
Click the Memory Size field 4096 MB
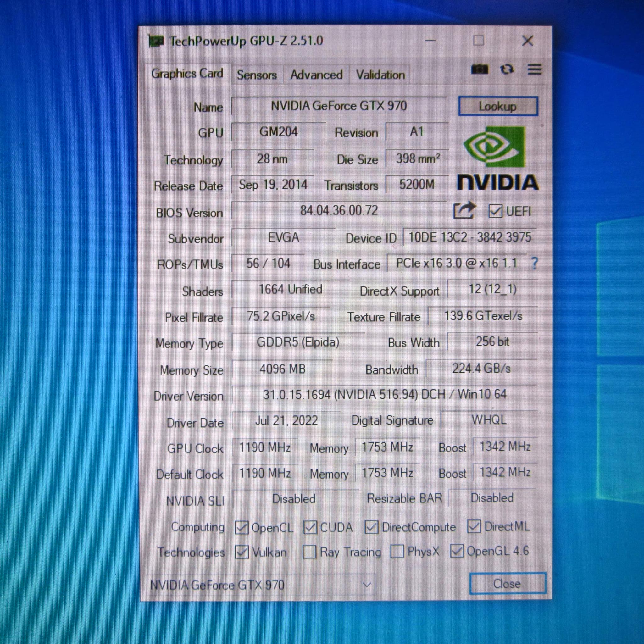tap(282, 369)
